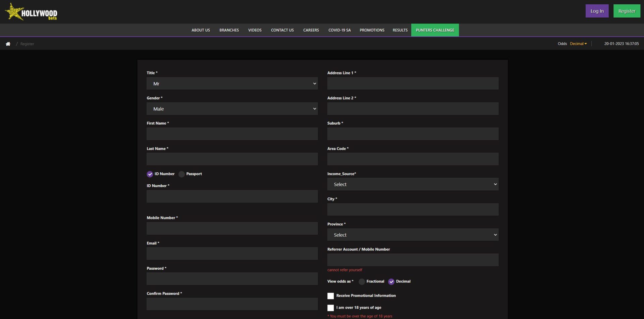644x319 pixels.
Task: Focus the First Name field
Action: (232, 134)
